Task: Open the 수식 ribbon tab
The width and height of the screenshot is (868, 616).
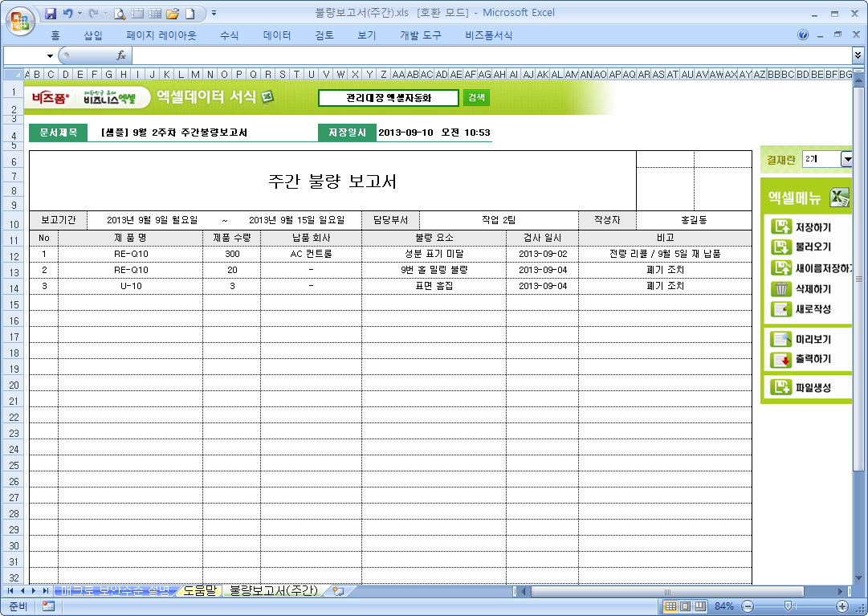Action: tap(229, 35)
